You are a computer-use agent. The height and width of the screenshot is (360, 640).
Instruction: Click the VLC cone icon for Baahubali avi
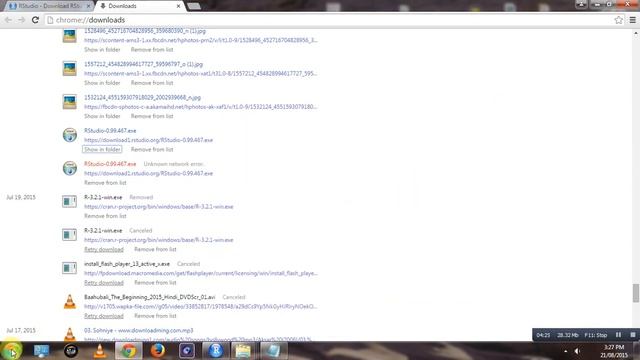click(x=70, y=302)
